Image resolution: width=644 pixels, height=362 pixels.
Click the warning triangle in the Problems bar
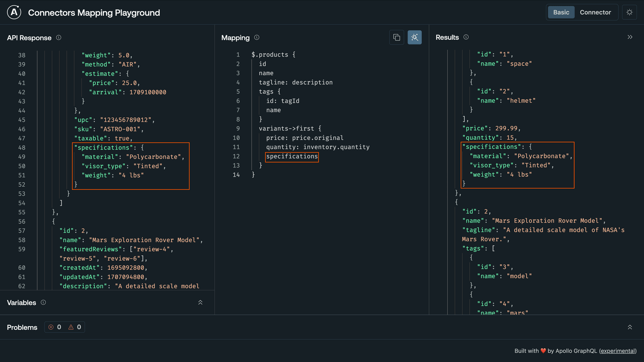(70, 327)
